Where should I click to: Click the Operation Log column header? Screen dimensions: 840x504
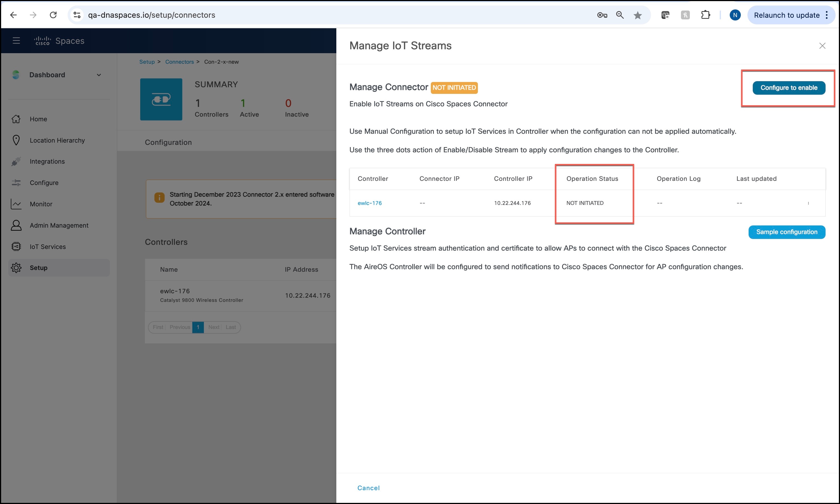click(678, 179)
